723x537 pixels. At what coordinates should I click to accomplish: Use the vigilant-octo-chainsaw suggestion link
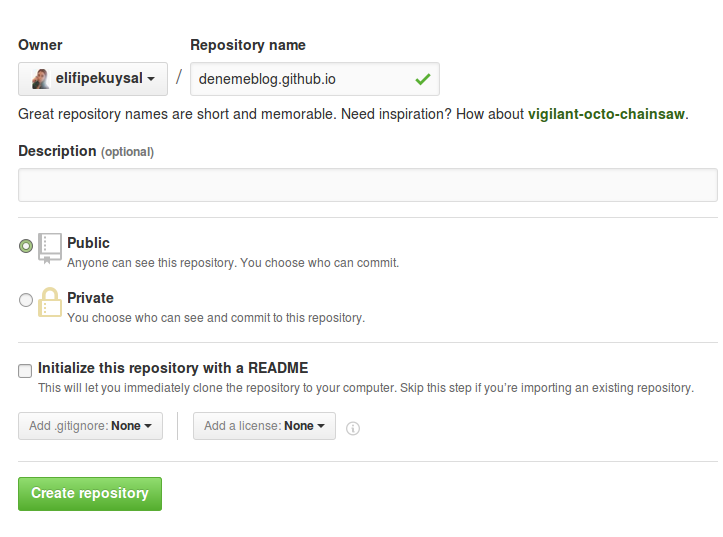(x=606, y=114)
